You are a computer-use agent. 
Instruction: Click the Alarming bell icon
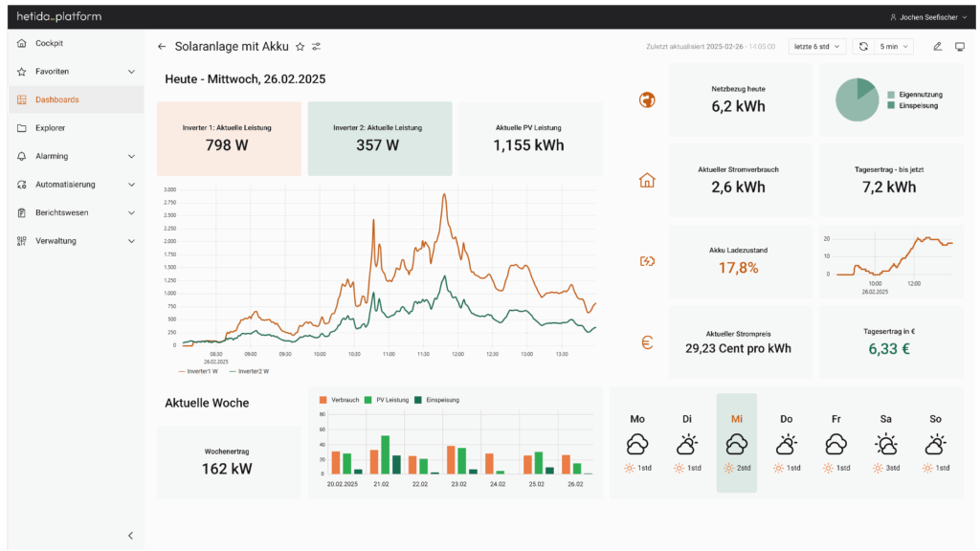pos(23,156)
